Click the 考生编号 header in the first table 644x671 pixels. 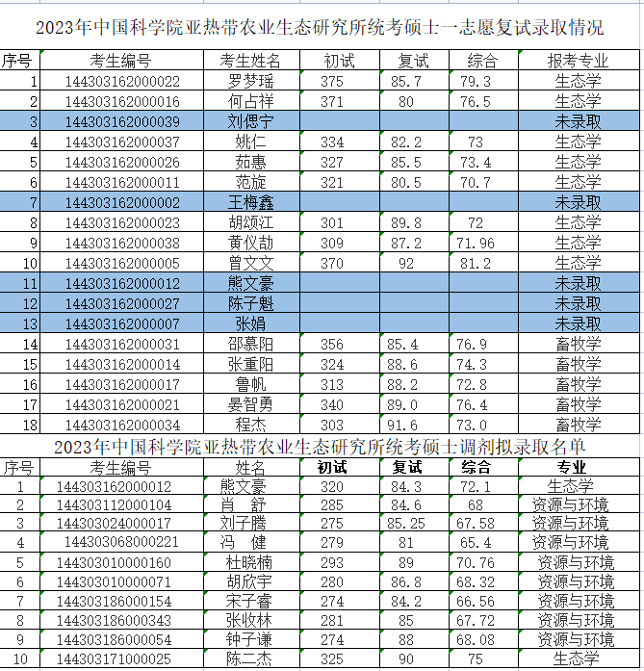(x=120, y=61)
